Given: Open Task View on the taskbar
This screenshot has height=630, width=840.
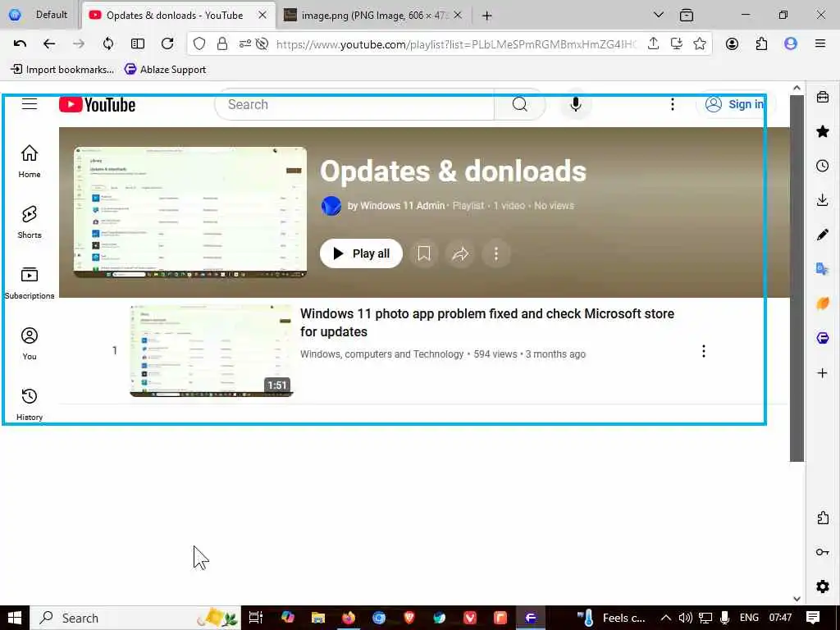Looking at the screenshot, I should click(x=256, y=618).
